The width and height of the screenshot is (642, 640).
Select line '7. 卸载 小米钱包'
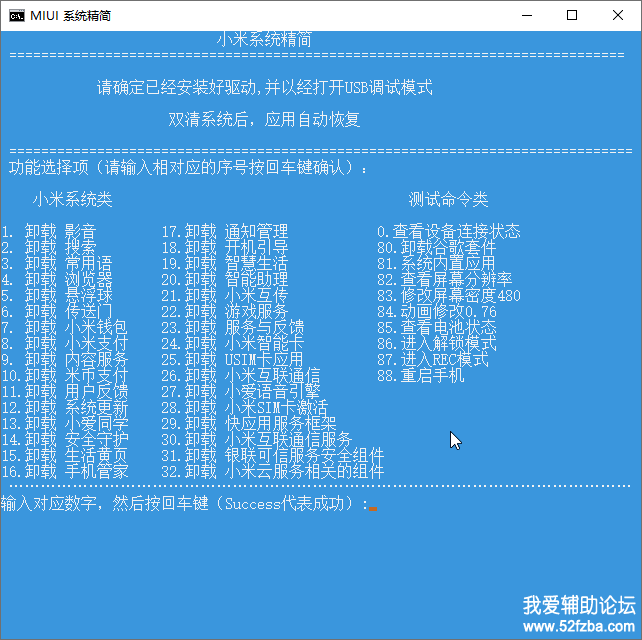[65, 328]
